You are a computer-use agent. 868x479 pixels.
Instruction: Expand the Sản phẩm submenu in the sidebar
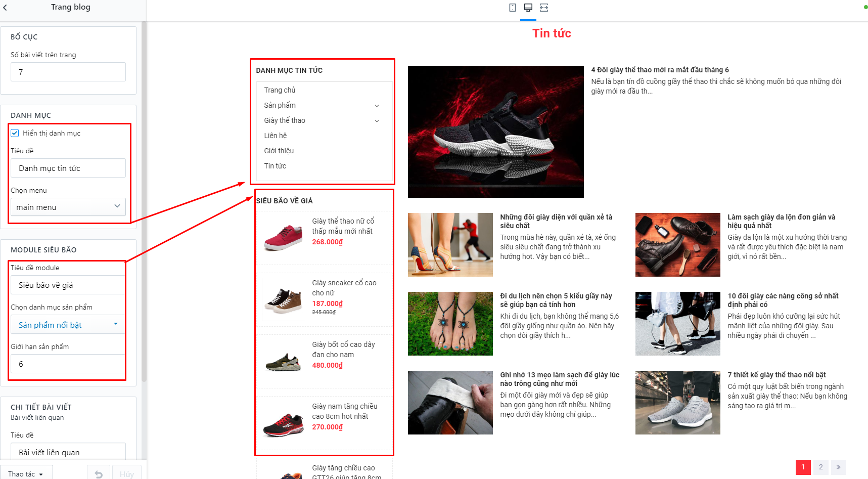pos(377,106)
